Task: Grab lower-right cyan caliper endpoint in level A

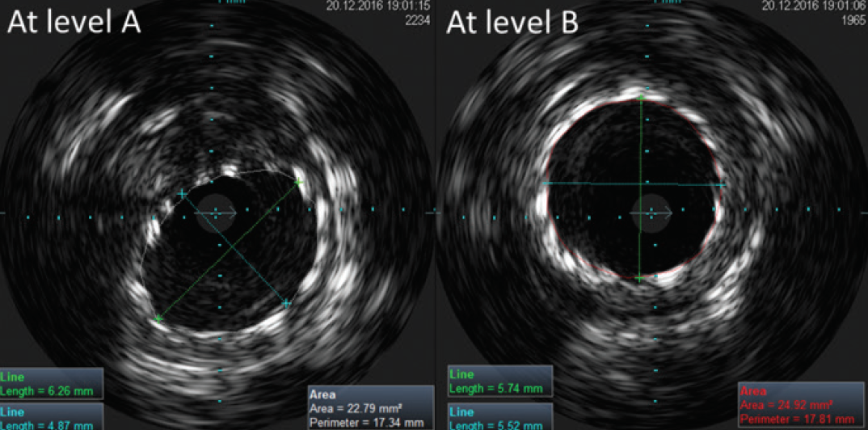Action: pyautogui.click(x=285, y=303)
